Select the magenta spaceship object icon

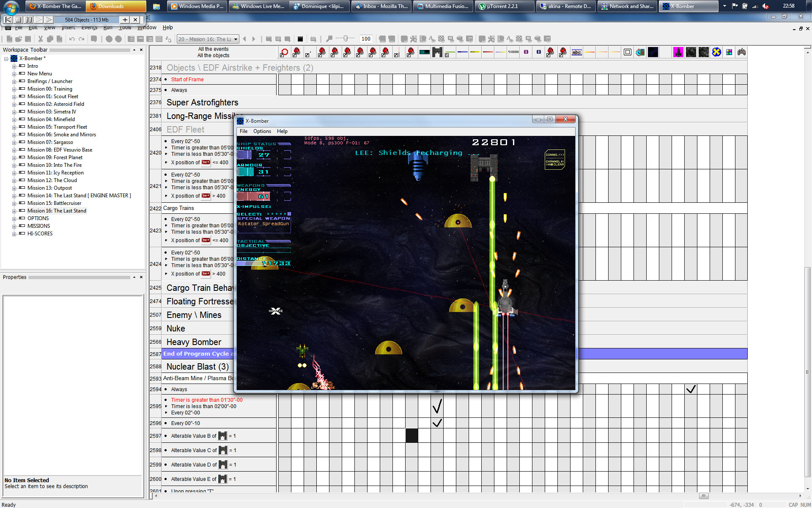[x=678, y=52]
